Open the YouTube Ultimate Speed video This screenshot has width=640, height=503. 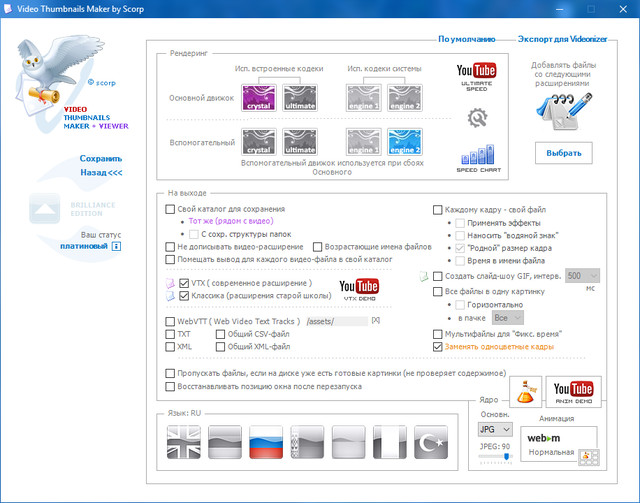click(x=476, y=74)
